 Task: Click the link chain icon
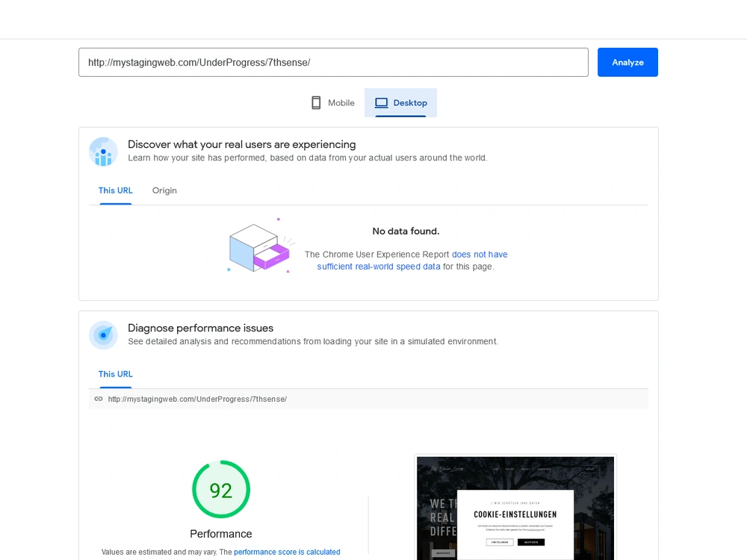[99, 399]
